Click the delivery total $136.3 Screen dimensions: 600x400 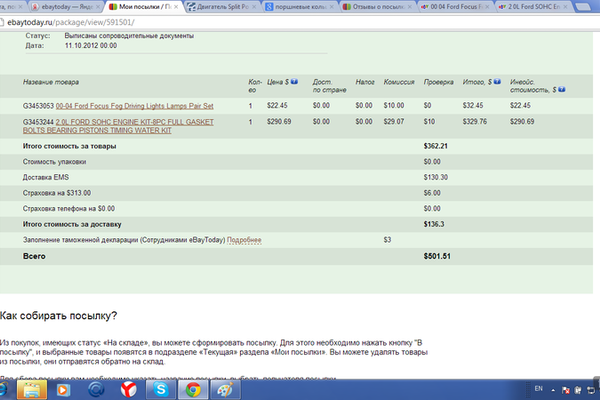434,224
